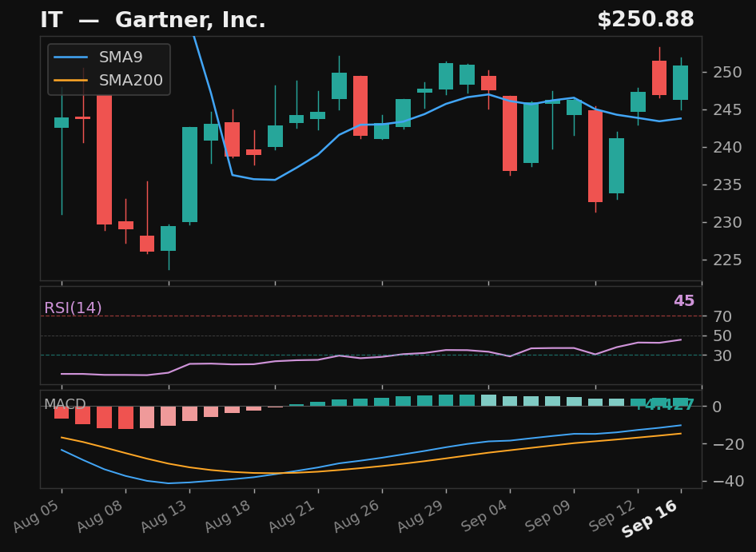Click the RSI axis label "30"
This screenshot has height=552, width=756.
723,355
